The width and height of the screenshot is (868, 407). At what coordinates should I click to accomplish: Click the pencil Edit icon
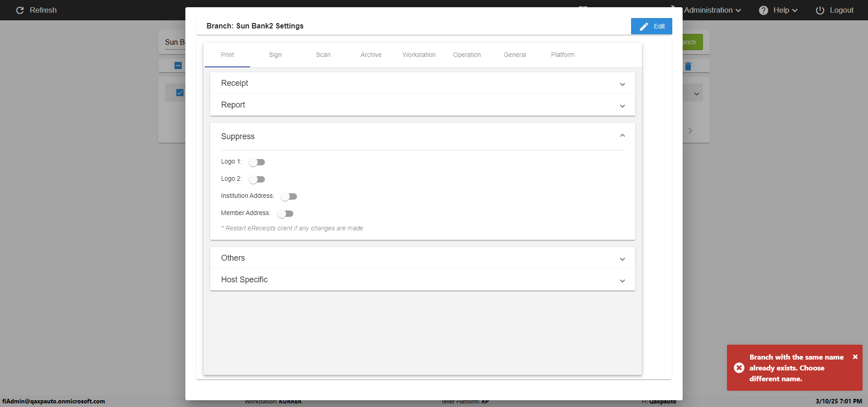pos(644,27)
